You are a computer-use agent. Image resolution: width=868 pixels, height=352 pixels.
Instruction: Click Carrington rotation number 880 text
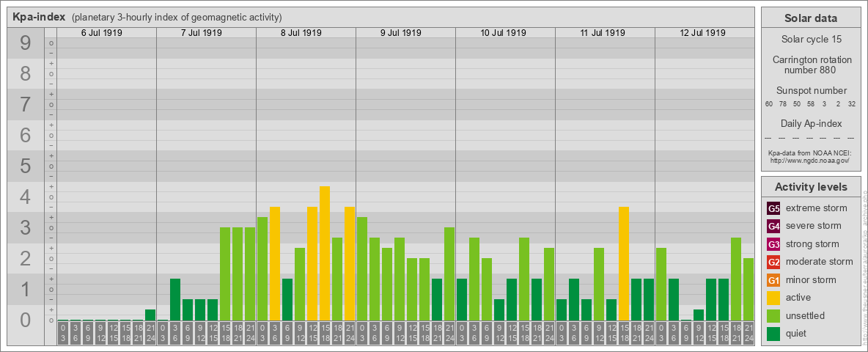(x=812, y=65)
